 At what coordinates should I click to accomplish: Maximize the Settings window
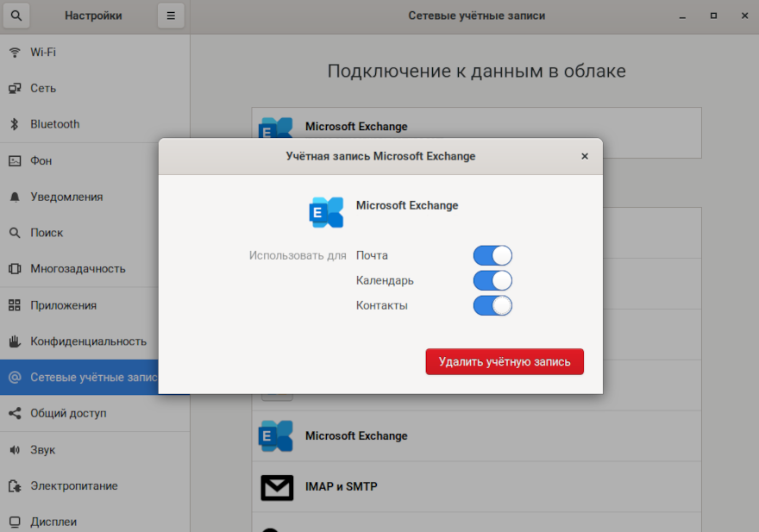pos(713,16)
